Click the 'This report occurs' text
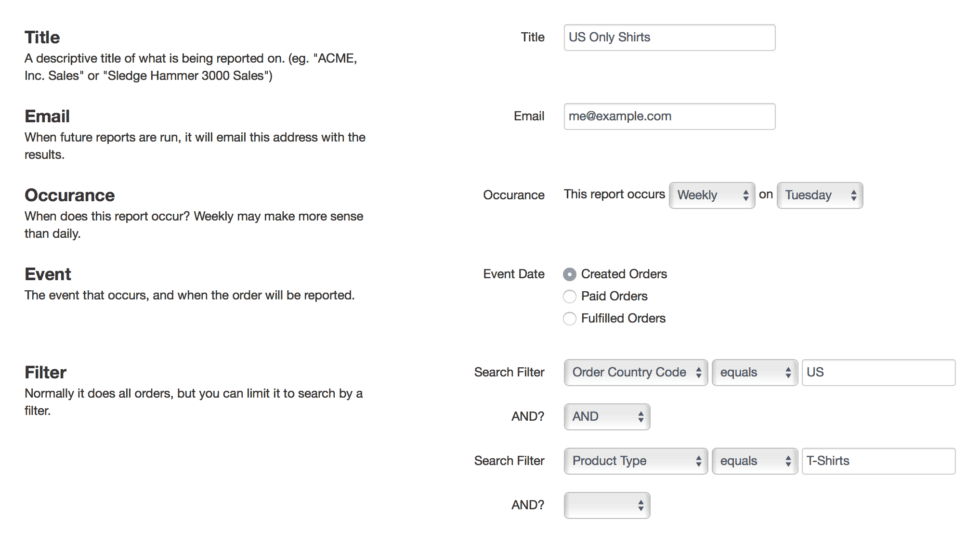This screenshot has height=543, width=980. [614, 194]
